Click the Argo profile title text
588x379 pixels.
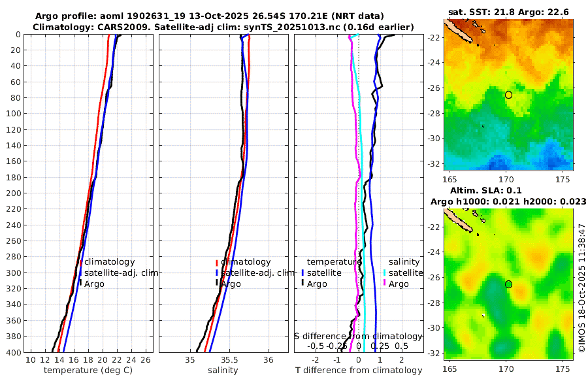click(210, 16)
